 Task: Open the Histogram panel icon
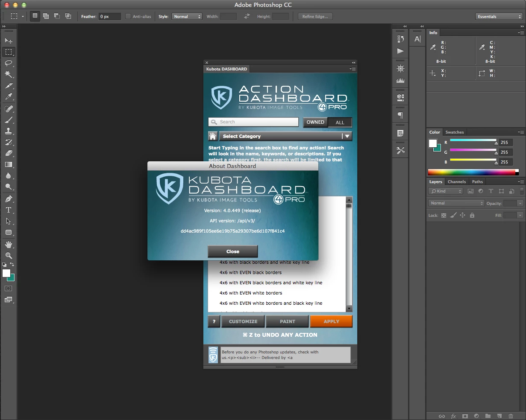tap(400, 80)
